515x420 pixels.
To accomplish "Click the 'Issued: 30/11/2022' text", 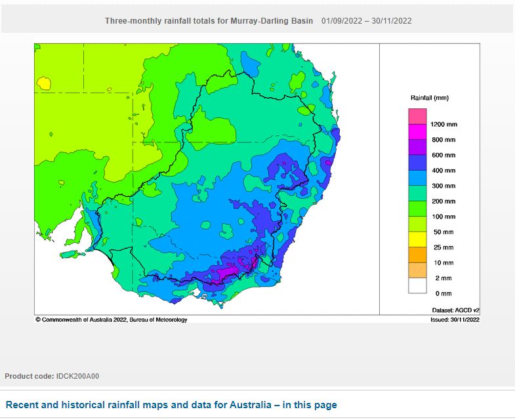I will coord(455,320).
